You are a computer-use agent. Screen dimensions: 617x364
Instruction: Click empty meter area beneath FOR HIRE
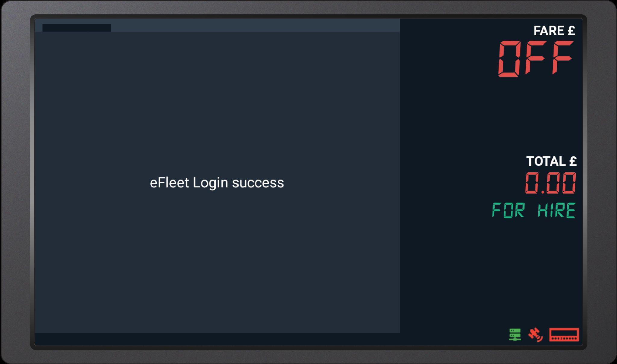pos(491,271)
